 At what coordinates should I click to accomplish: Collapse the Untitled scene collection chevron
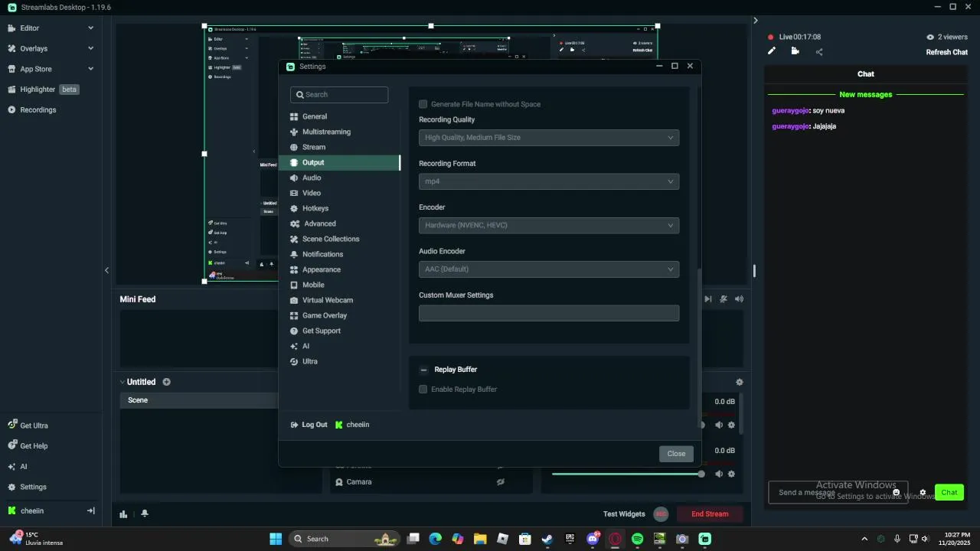(122, 382)
